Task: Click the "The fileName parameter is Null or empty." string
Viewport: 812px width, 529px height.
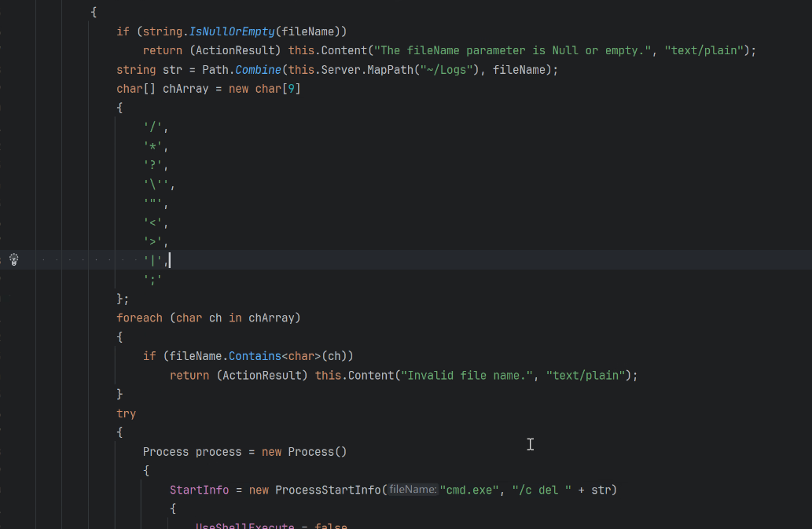Action: (x=513, y=51)
